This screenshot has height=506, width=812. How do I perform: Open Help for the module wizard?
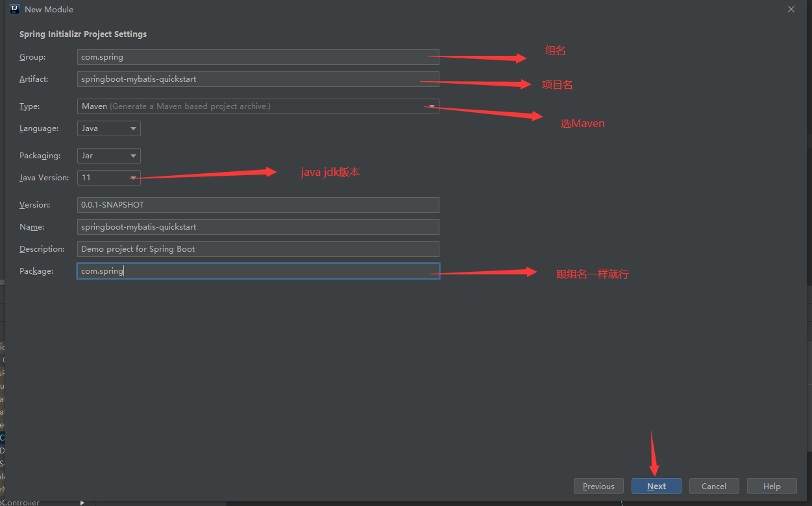point(772,487)
